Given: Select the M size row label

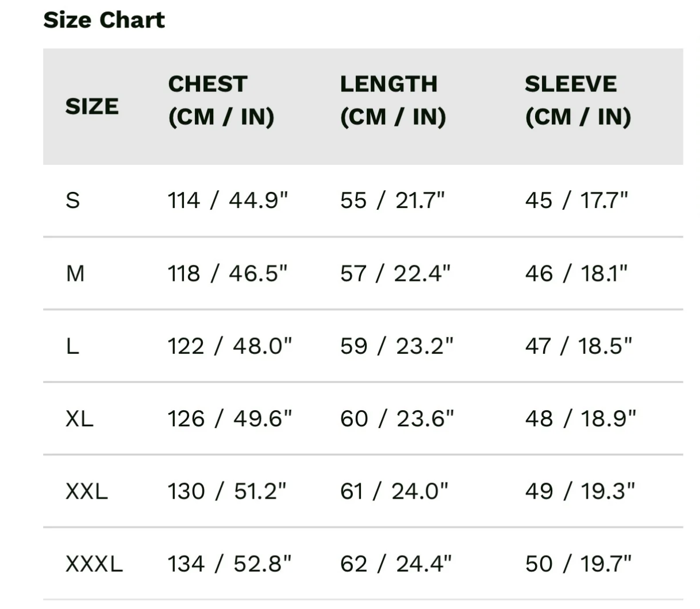Looking at the screenshot, I should pyautogui.click(x=75, y=273).
